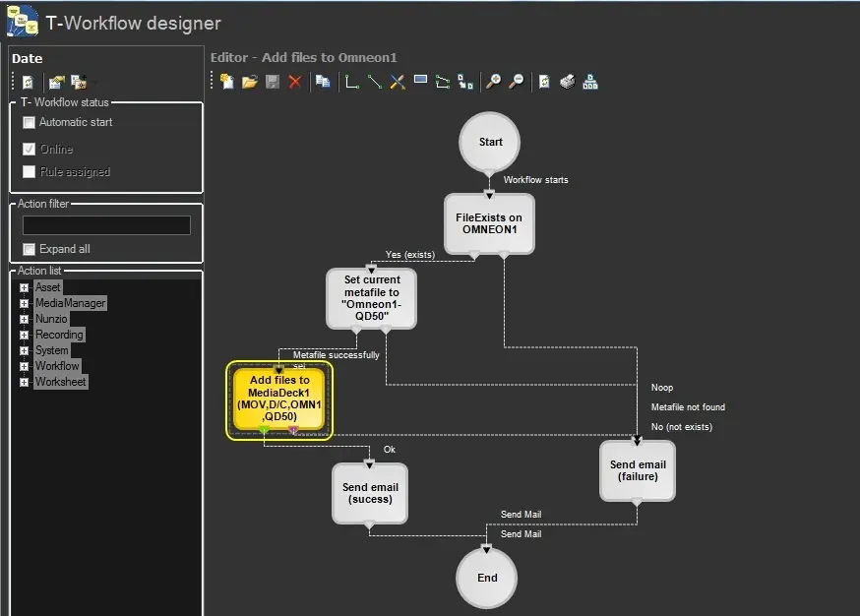The height and width of the screenshot is (616, 860).
Task: Zoom out with the minus magnifier icon
Action: click(x=516, y=82)
